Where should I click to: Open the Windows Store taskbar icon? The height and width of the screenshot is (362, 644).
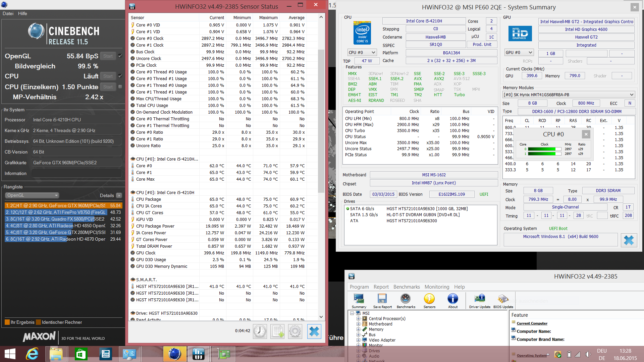tap(81, 354)
